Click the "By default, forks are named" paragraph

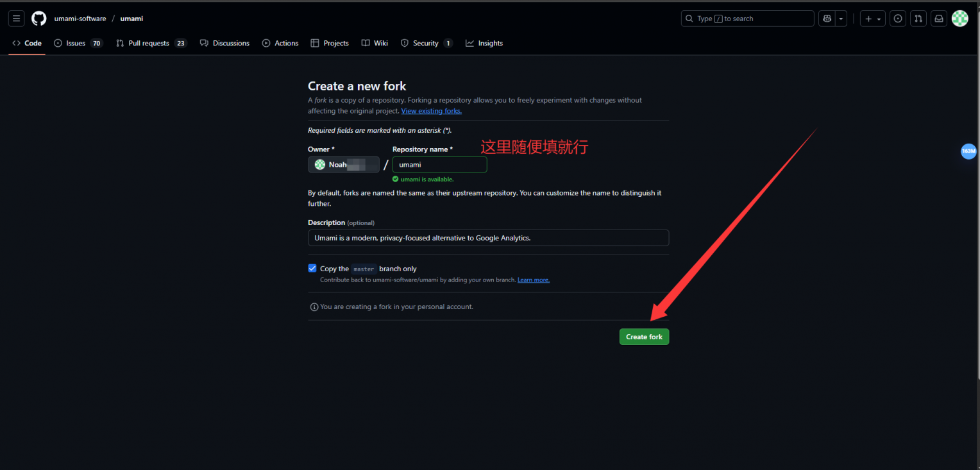click(x=484, y=198)
